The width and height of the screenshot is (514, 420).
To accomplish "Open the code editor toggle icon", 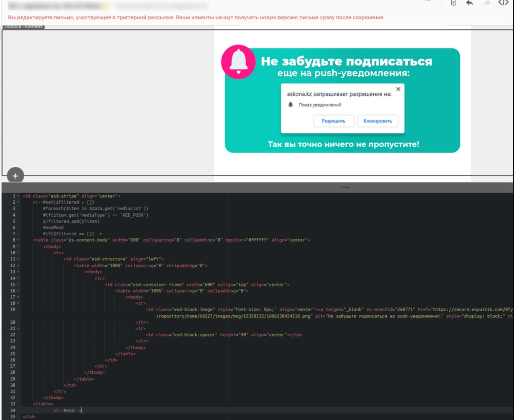I will click(503, 3).
